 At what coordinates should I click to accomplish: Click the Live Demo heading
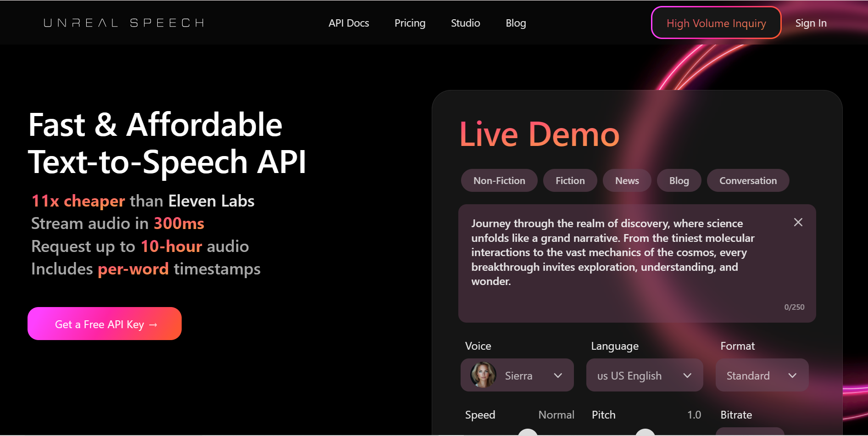540,134
